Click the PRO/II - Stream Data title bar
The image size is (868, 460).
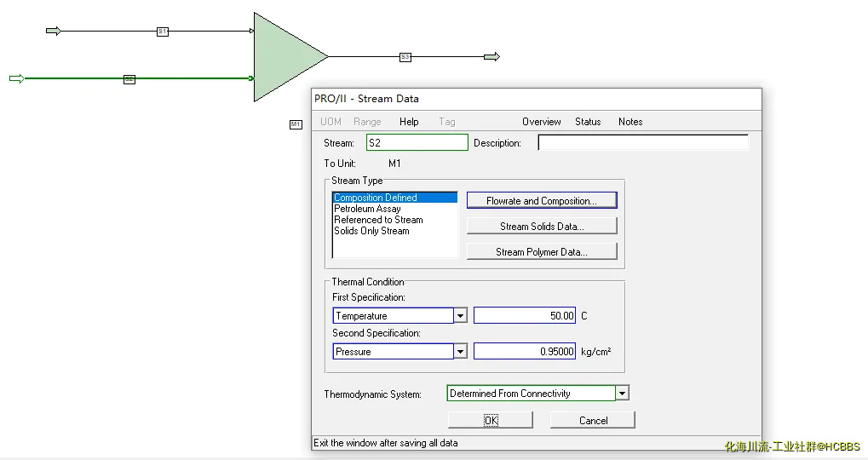coord(537,99)
